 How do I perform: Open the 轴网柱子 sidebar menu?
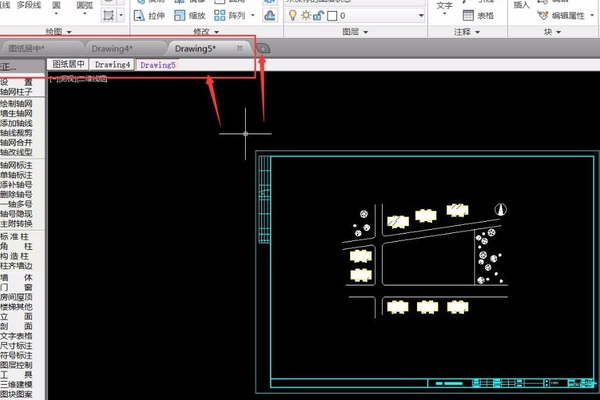(x=16, y=92)
